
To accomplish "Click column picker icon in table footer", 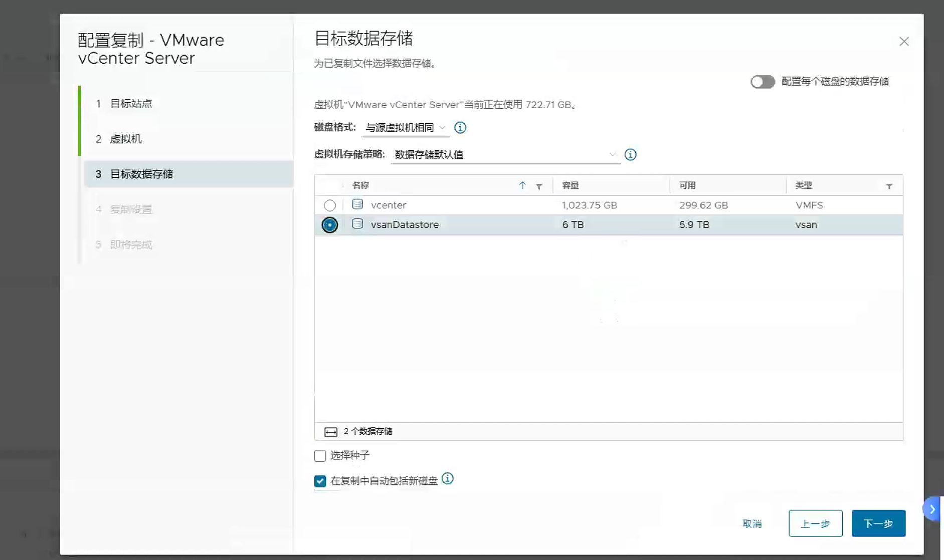I will pyautogui.click(x=331, y=432).
